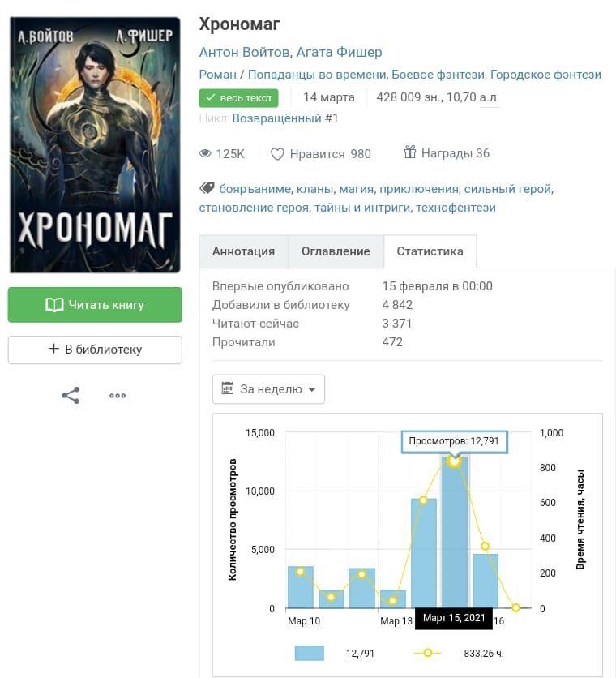Click the heart Like icon

coord(277,154)
